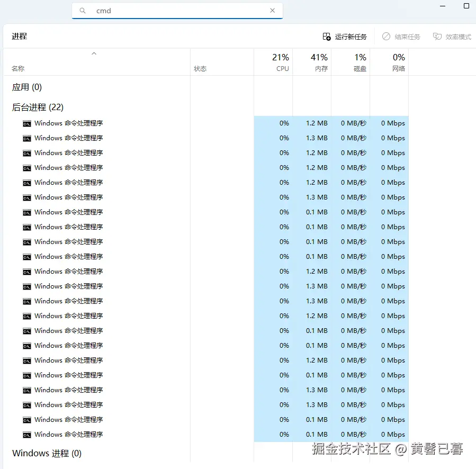Click the collapse chevron above the 名称 column
476x469 pixels.
coord(94,53)
